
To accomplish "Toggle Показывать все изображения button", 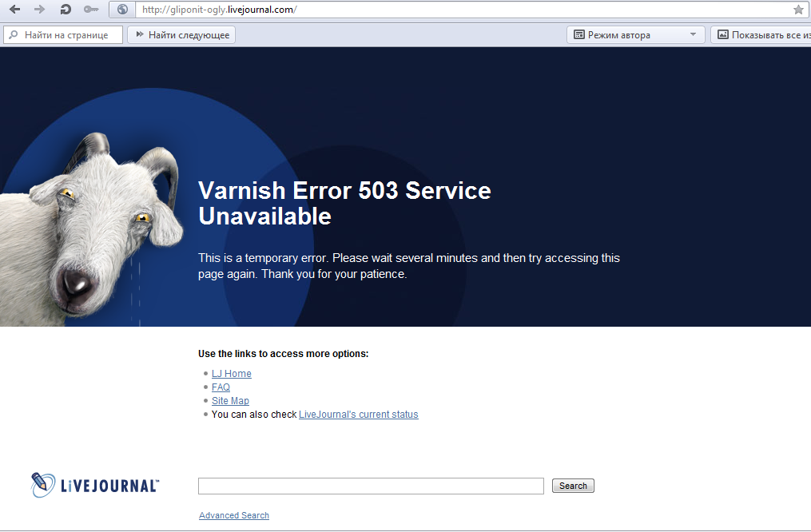I will click(x=761, y=34).
